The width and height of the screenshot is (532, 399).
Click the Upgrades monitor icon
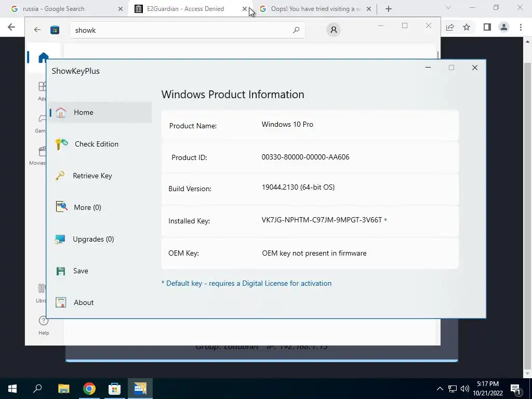[x=60, y=239]
